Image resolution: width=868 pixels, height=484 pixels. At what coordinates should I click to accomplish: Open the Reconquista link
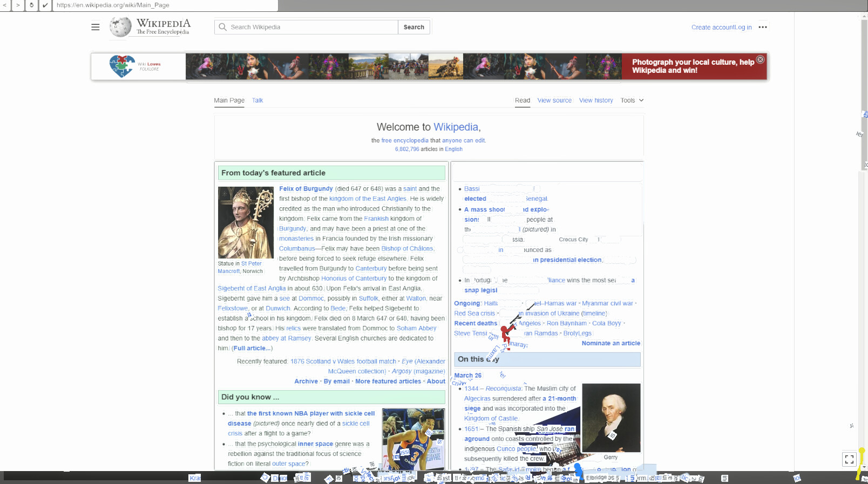point(503,388)
